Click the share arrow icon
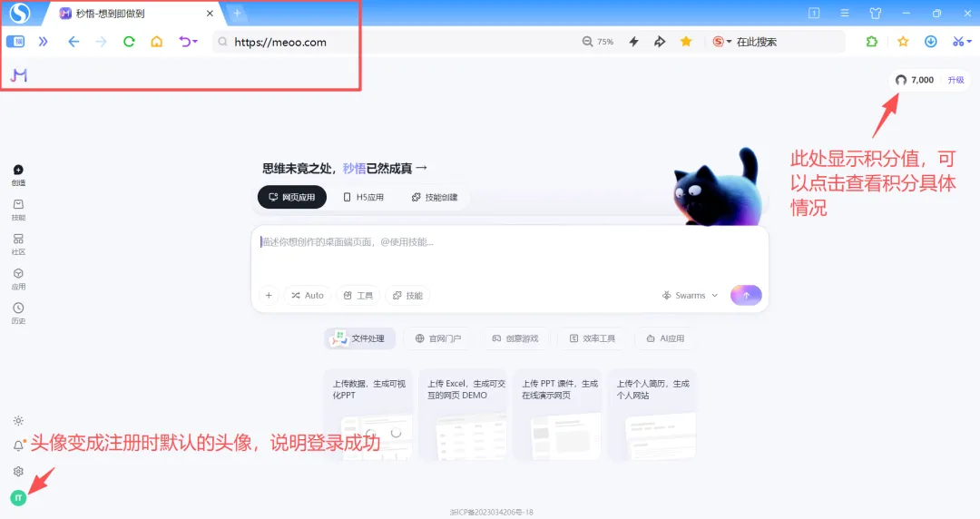This screenshot has width=980, height=519. pyautogui.click(x=660, y=42)
